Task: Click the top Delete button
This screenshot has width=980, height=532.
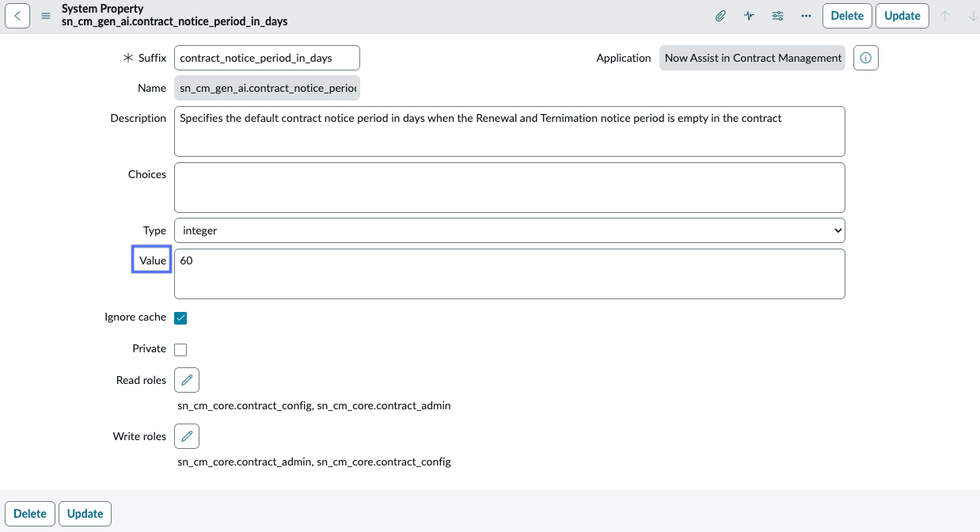Action: [x=847, y=16]
